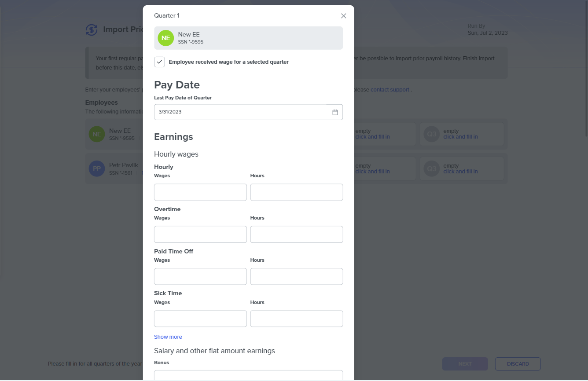Click the Earnings heading
588x381 pixels.
[173, 137]
